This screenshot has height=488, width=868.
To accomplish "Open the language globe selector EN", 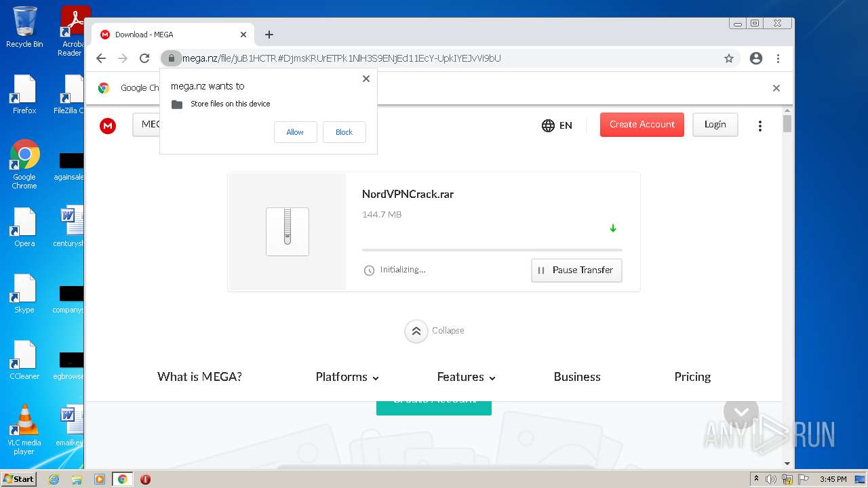I will point(557,125).
